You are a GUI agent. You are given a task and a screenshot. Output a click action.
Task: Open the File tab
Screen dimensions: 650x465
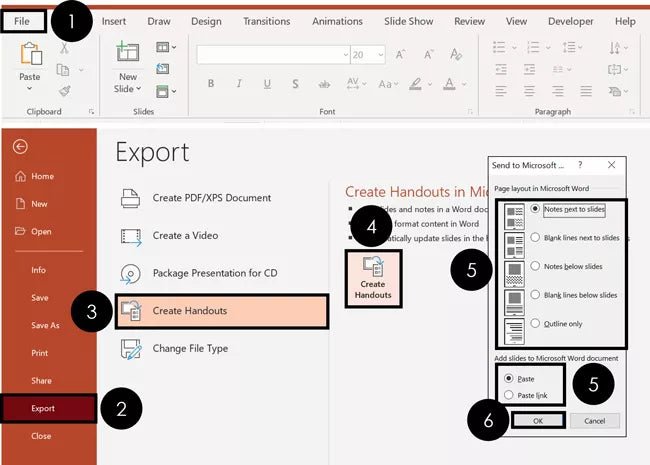coord(22,21)
